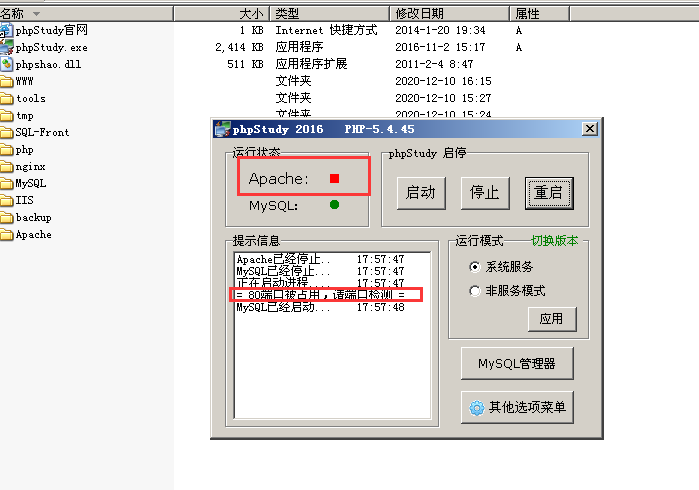Sort by the 修改日期 column header
Viewport: 699px width, 490px height.
(449, 14)
